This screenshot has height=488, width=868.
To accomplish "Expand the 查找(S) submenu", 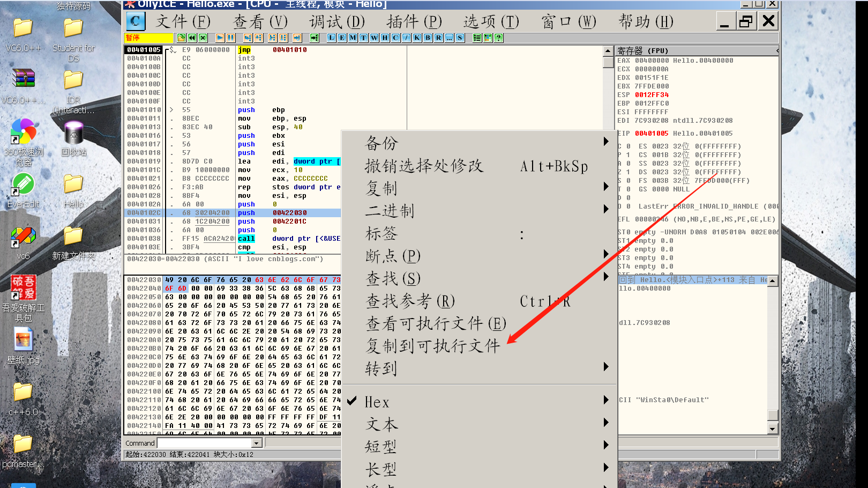I will click(x=478, y=278).
